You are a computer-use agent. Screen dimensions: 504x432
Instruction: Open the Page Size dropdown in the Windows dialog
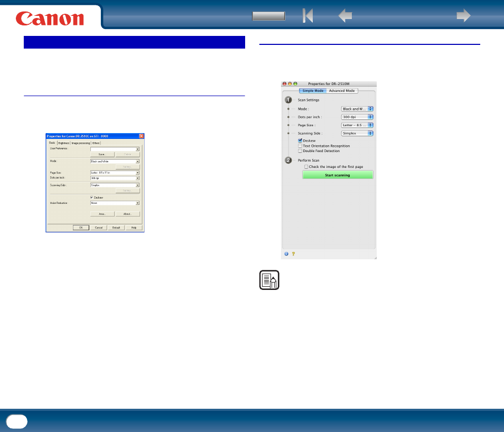[x=115, y=173]
